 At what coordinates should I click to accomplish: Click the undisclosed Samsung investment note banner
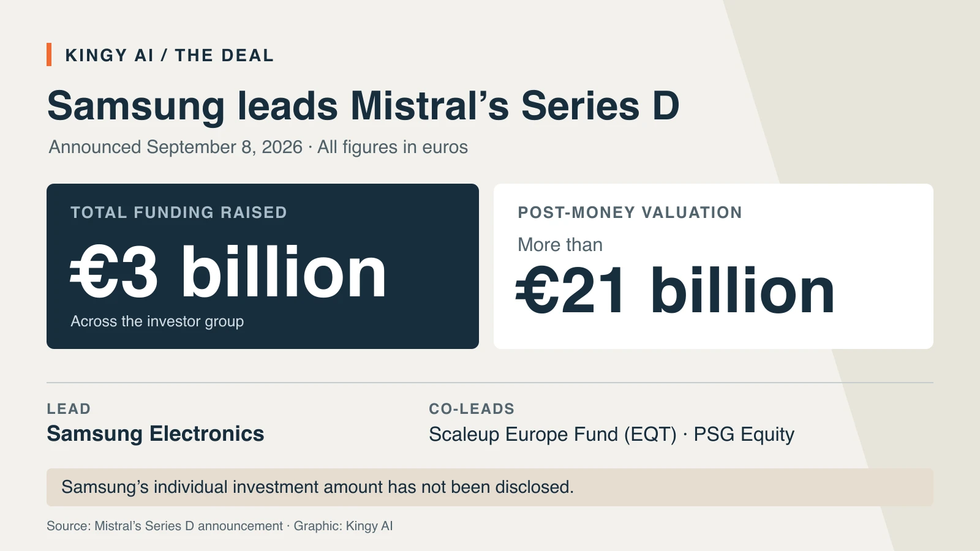(x=490, y=487)
